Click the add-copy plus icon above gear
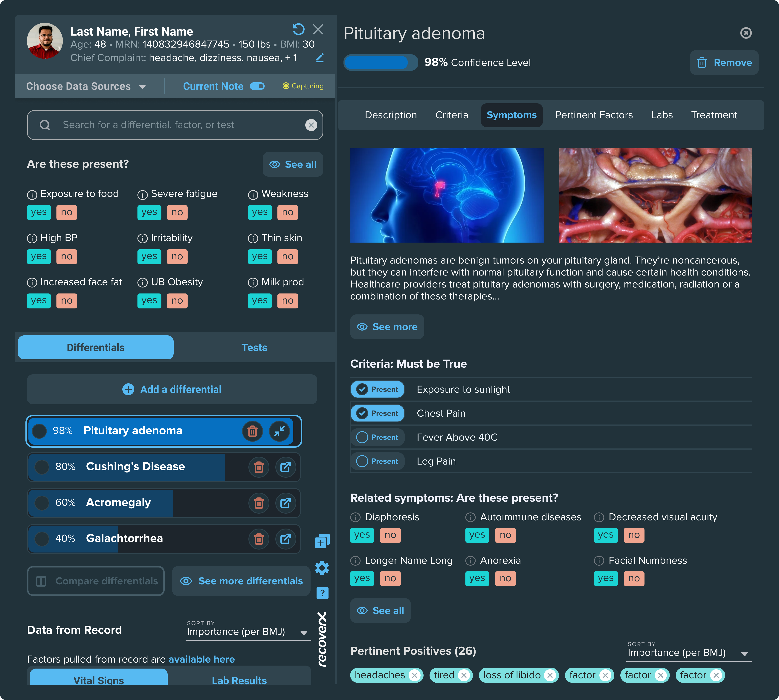The width and height of the screenshot is (779, 700). pos(322,541)
